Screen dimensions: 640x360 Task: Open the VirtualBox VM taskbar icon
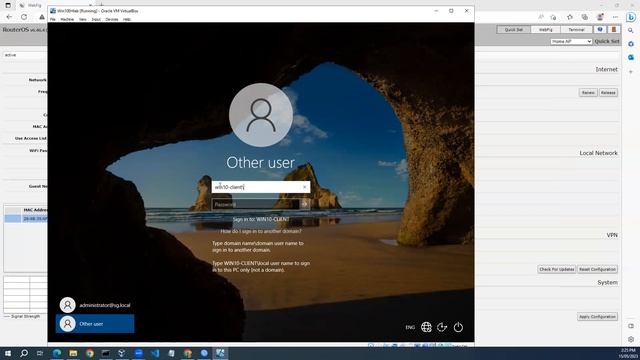pyautogui.click(x=220, y=353)
